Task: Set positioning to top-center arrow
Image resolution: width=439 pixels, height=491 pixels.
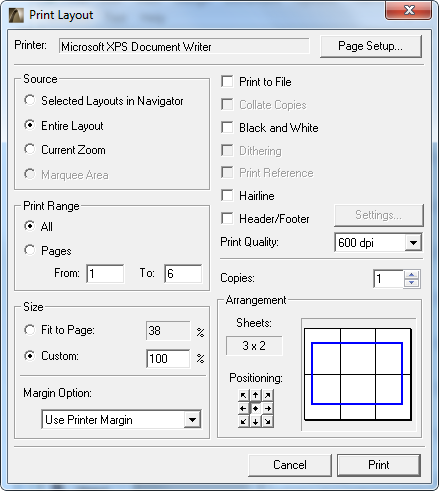Action: [256, 395]
